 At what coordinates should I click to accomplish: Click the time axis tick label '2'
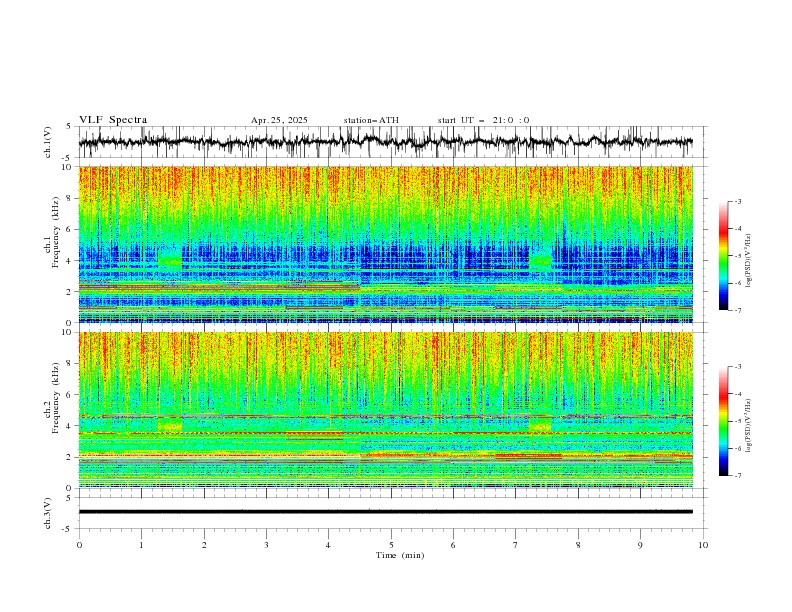[x=204, y=545]
